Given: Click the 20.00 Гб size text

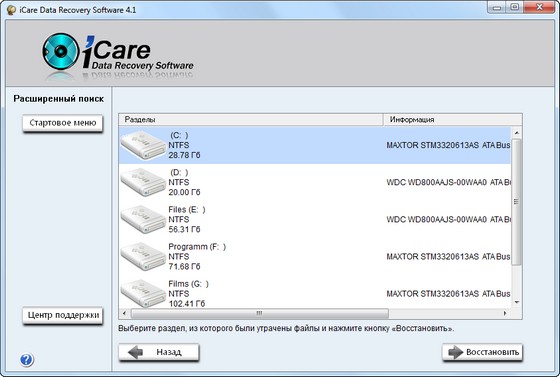Looking at the screenshot, I should tap(184, 192).
